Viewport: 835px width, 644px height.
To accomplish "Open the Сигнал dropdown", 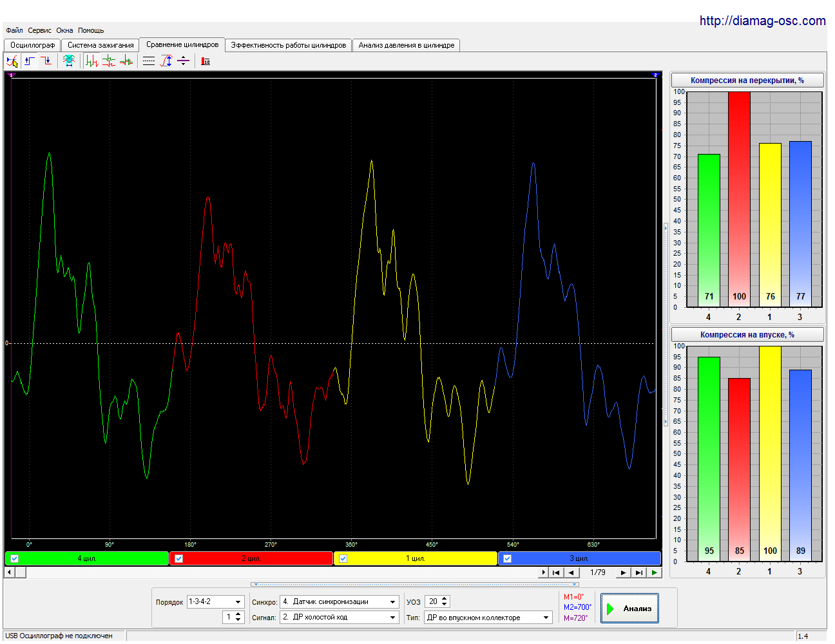I will (340, 617).
